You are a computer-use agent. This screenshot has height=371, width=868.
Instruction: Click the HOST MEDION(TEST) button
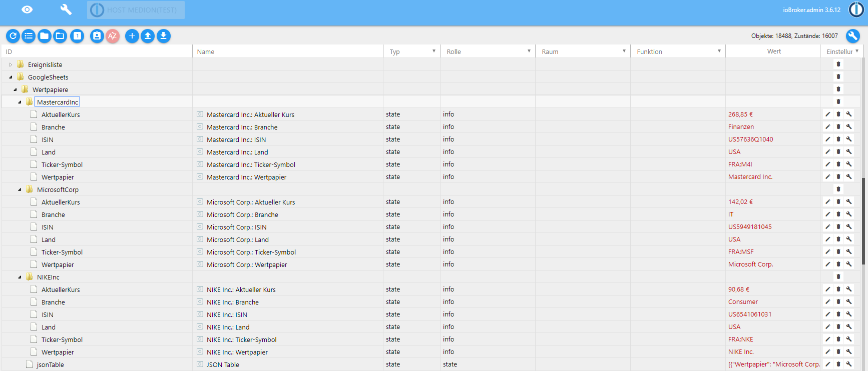[x=136, y=10]
